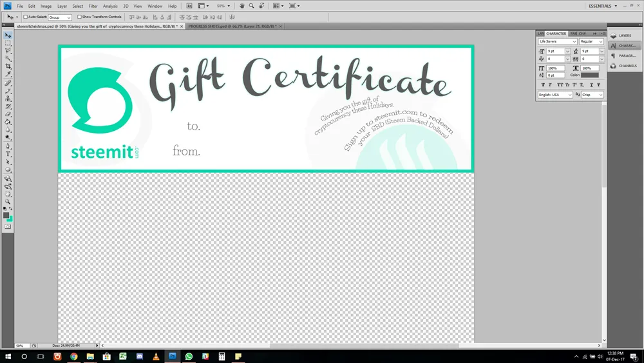This screenshot has width=644, height=363.
Task: Select the Brush tool
Action: point(8,92)
